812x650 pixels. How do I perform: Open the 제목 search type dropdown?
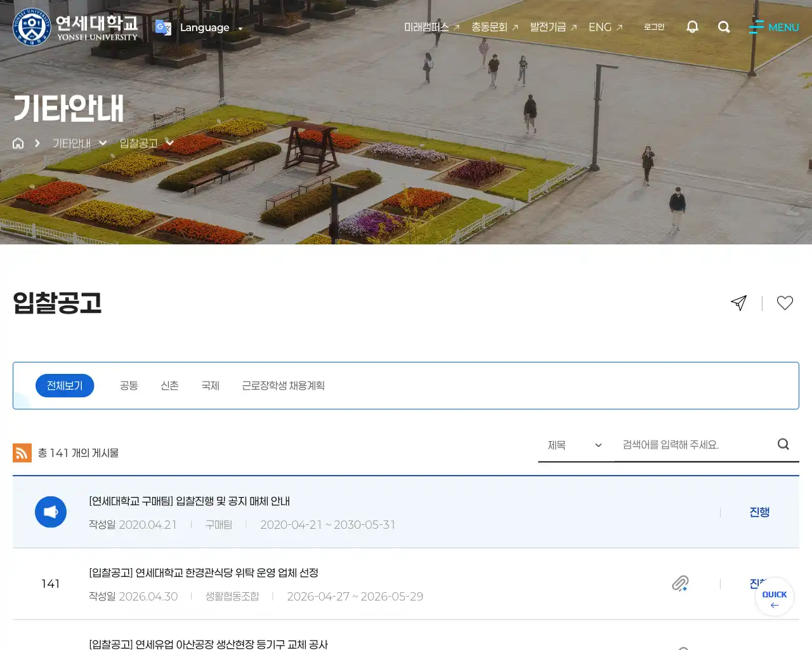pos(575,445)
